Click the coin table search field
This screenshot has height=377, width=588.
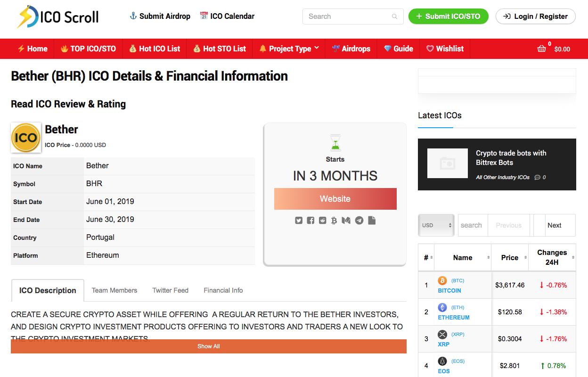pyautogui.click(x=473, y=225)
